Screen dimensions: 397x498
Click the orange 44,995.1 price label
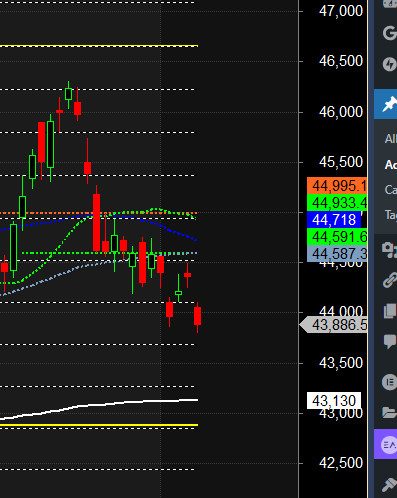point(337,186)
